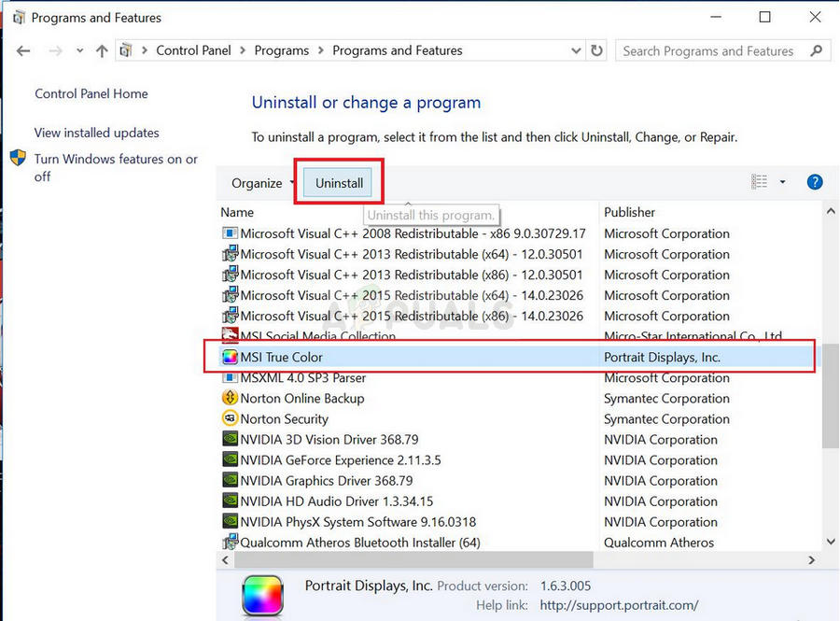Click 'Symantec Corporation' for Norton Security
The width and height of the screenshot is (840, 621).
(666, 419)
